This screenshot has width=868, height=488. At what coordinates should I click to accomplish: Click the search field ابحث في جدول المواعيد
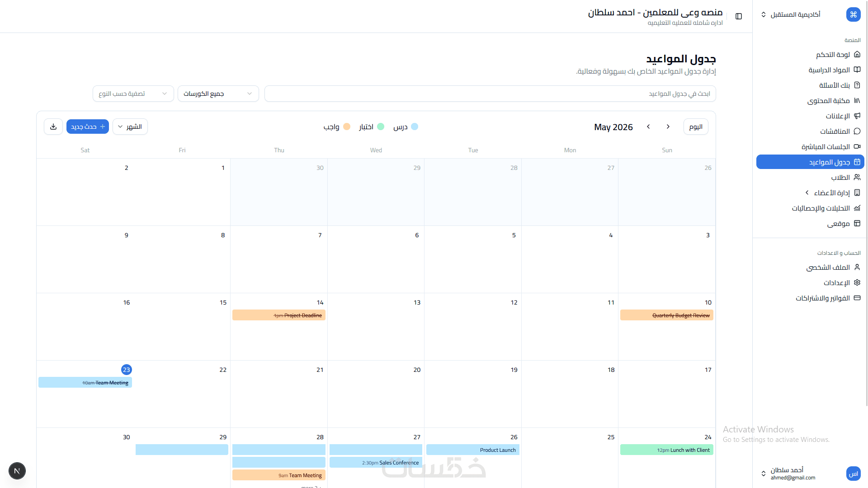[x=490, y=94]
